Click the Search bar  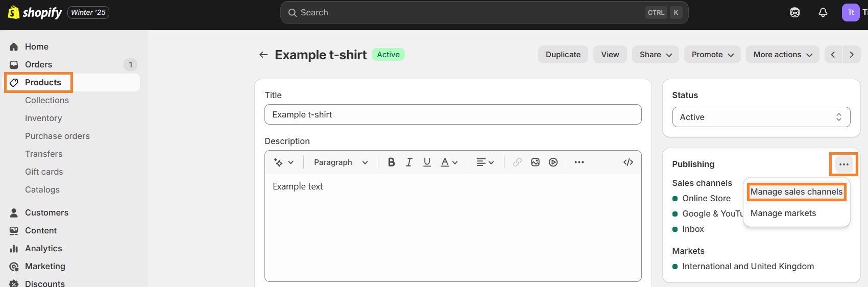484,12
